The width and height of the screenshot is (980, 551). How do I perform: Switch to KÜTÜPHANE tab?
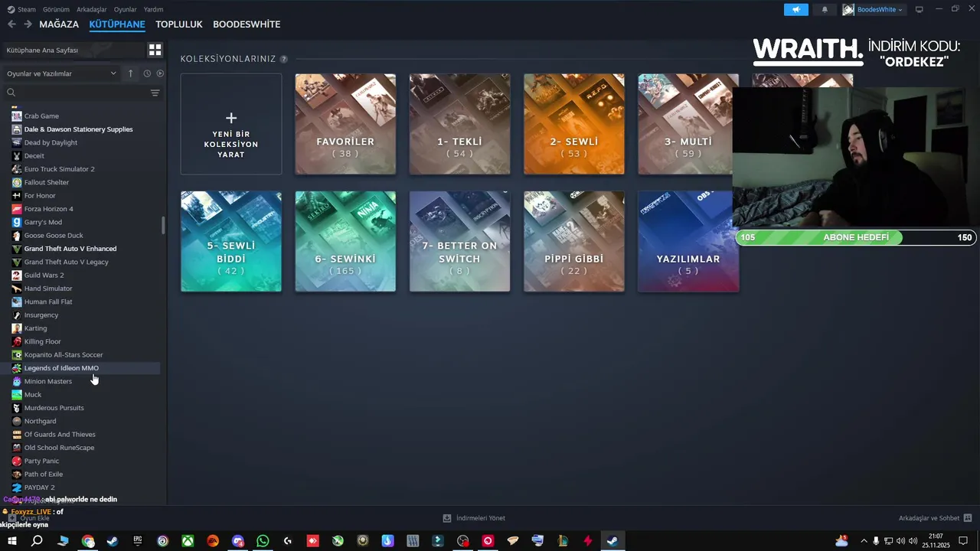click(117, 24)
